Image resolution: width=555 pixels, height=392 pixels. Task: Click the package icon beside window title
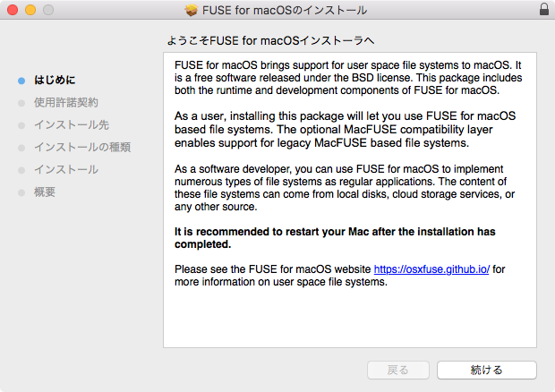click(192, 10)
